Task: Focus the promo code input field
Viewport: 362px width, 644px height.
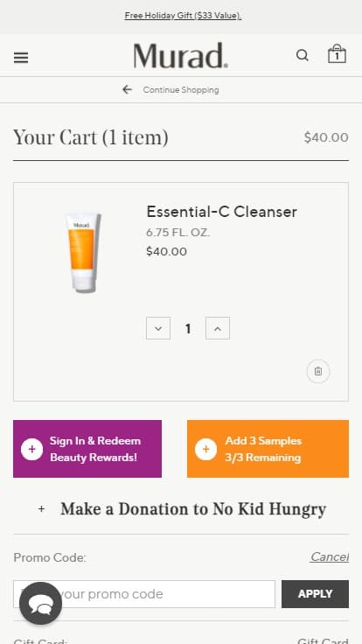Action: pyautogui.click(x=144, y=594)
